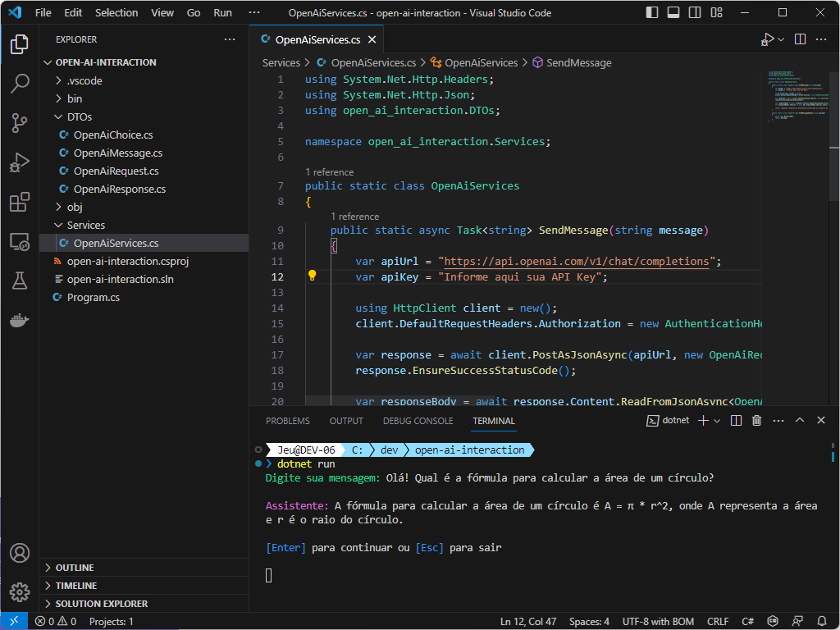Viewport: 840px width, 630px height.
Task: Open the Run and Debug view
Action: tap(20, 162)
